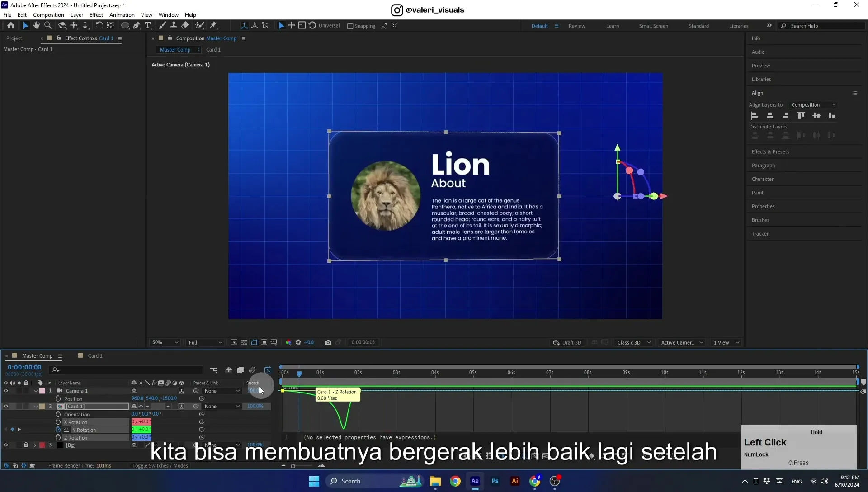Select the Zoom tool in toolbar

pyautogui.click(x=48, y=26)
